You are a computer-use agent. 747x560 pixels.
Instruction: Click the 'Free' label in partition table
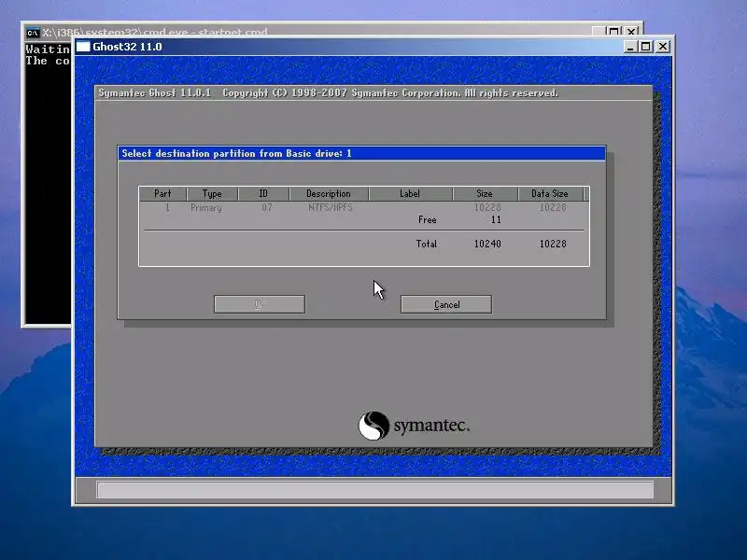428,220
